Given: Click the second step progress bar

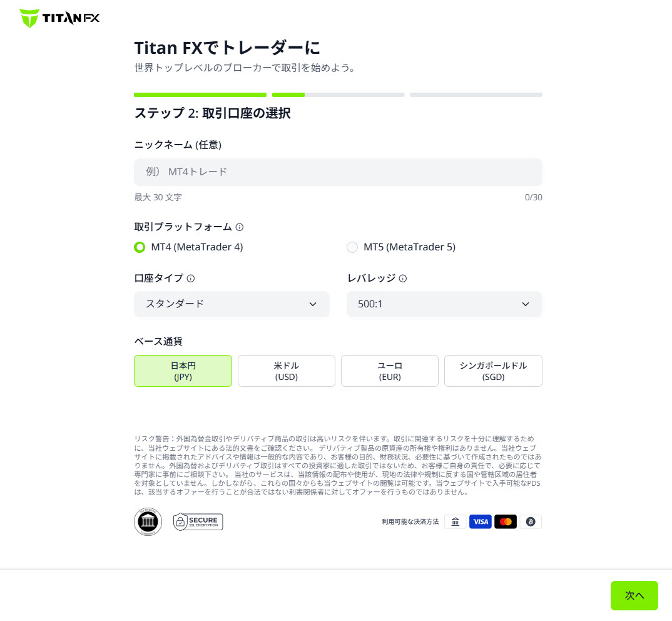Looking at the screenshot, I should (x=338, y=95).
